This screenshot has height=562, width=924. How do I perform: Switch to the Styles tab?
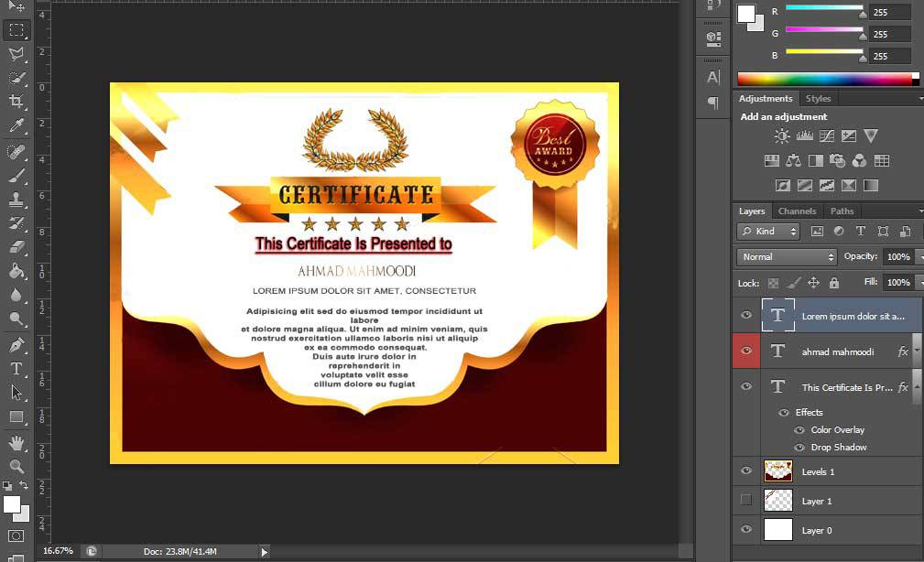[818, 99]
